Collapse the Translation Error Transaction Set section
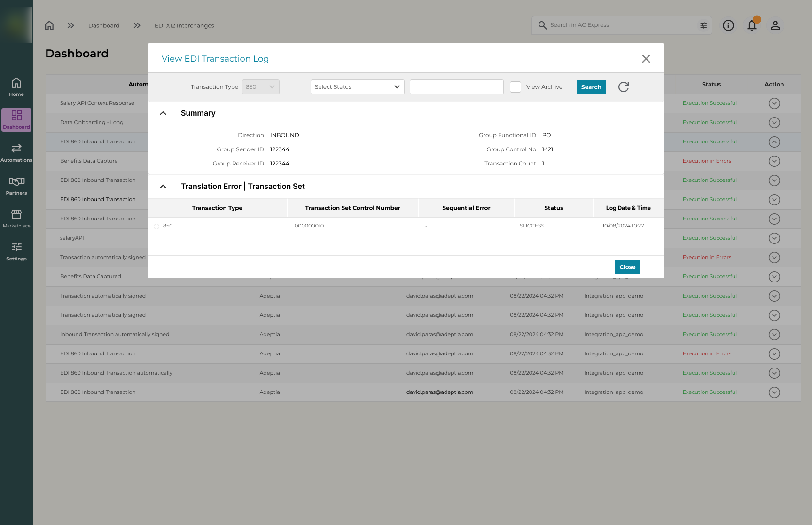This screenshot has height=525, width=812. click(x=163, y=187)
